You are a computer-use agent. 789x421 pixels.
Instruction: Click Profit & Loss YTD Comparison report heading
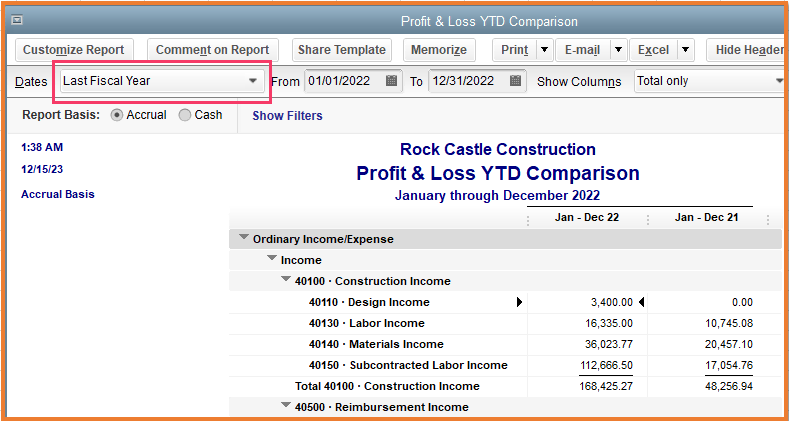click(x=498, y=173)
